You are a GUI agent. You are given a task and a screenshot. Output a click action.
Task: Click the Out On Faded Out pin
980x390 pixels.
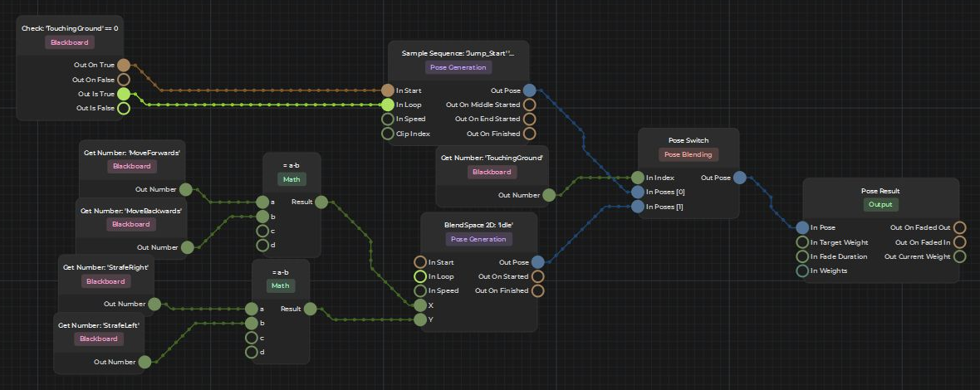tap(959, 227)
